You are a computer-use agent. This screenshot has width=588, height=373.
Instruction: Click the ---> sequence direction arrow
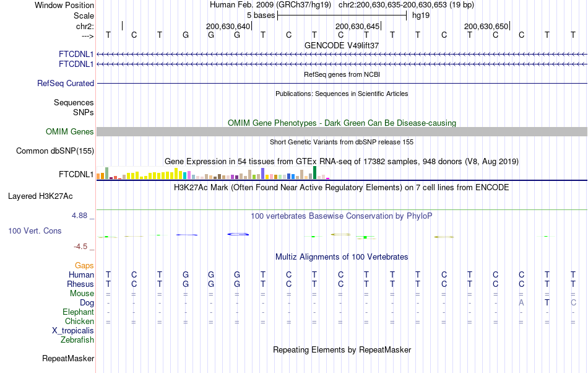(x=87, y=37)
